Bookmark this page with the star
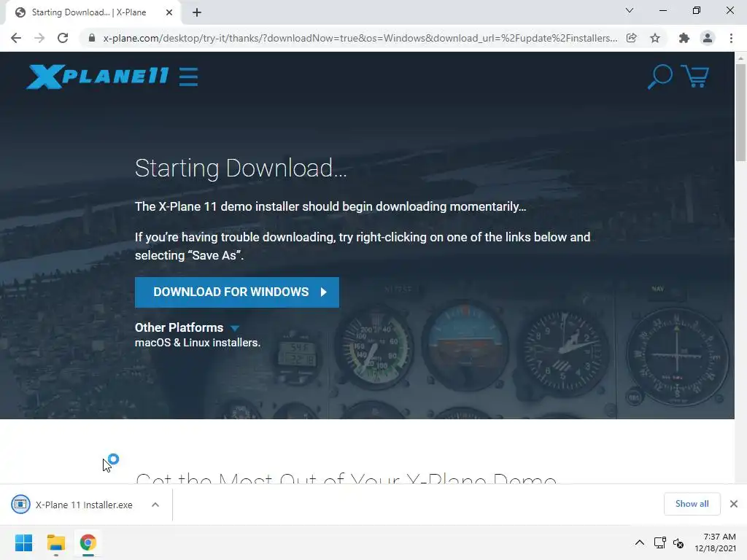747x560 pixels. 655,38
